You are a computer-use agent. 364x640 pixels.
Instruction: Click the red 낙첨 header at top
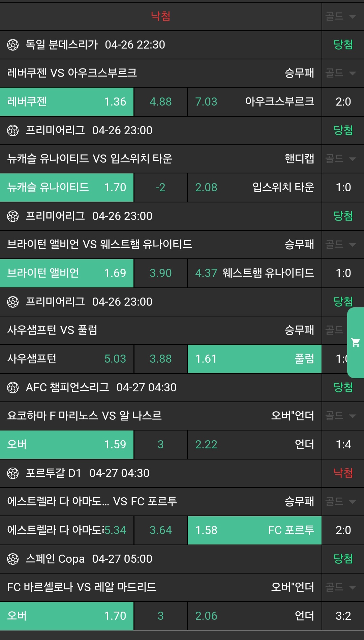click(x=160, y=16)
